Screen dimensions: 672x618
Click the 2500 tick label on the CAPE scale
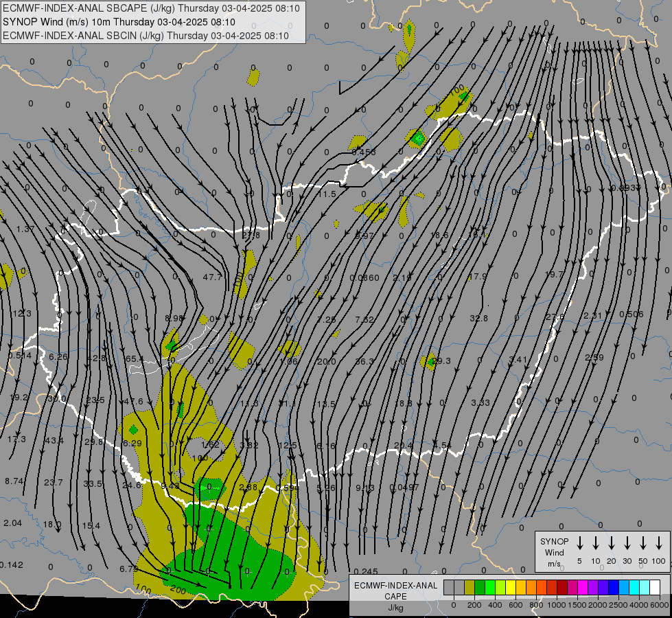pos(618,605)
